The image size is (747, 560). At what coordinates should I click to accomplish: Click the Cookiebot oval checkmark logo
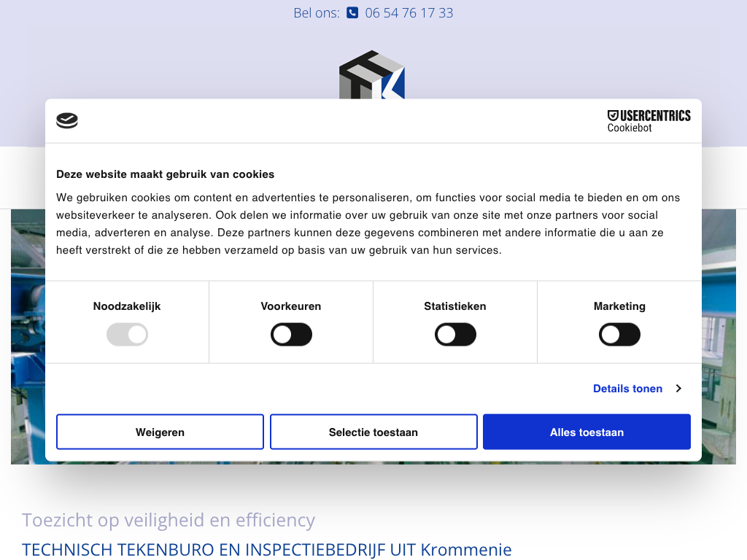pyautogui.click(x=67, y=121)
